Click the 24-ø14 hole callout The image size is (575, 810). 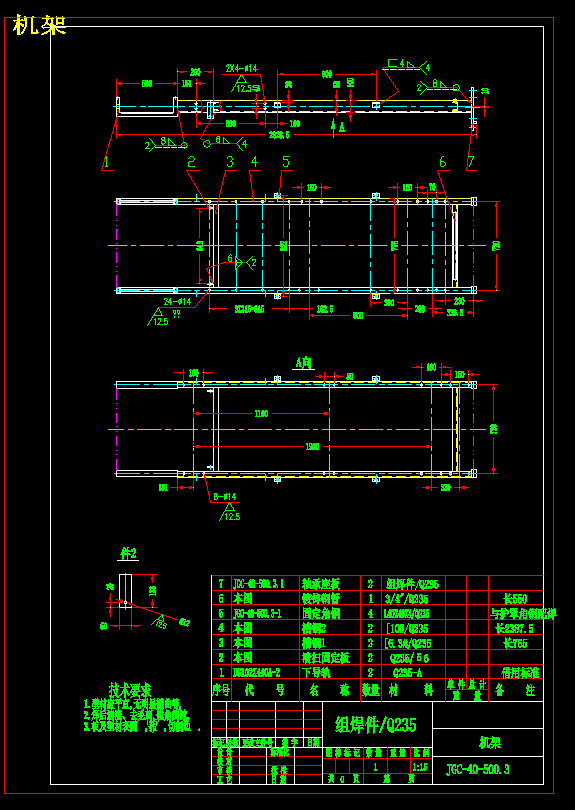pos(177,301)
